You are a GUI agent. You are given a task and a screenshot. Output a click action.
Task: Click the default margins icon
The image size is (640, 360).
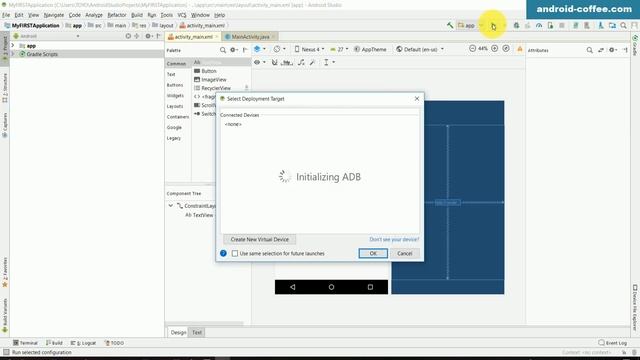287,62
